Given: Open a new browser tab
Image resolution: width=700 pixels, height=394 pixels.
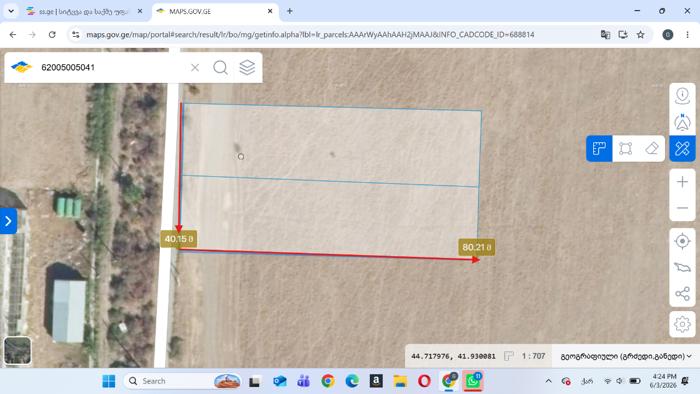Looking at the screenshot, I should (290, 11).
